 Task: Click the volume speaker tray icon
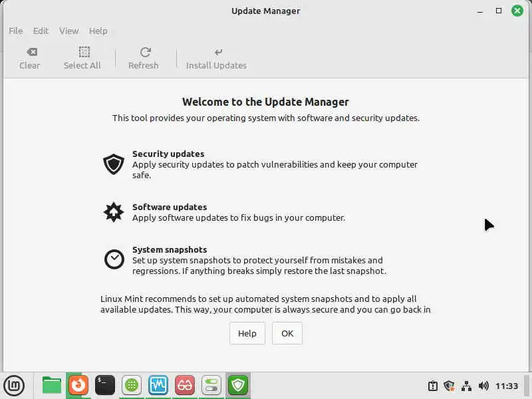483,386
